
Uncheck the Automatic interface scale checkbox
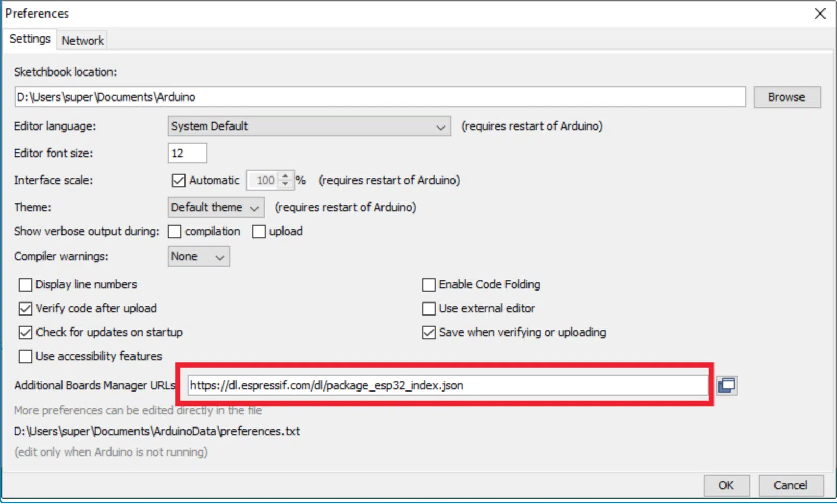click(178, 180)
